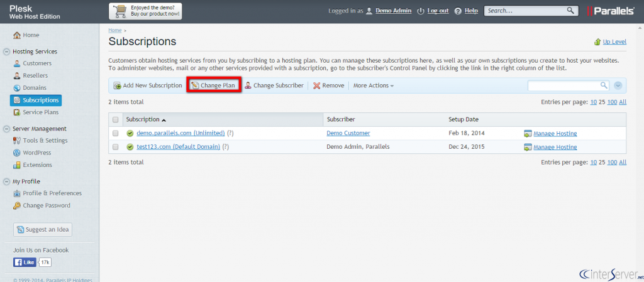Click the Subscriber column header

tap(341, 120)
